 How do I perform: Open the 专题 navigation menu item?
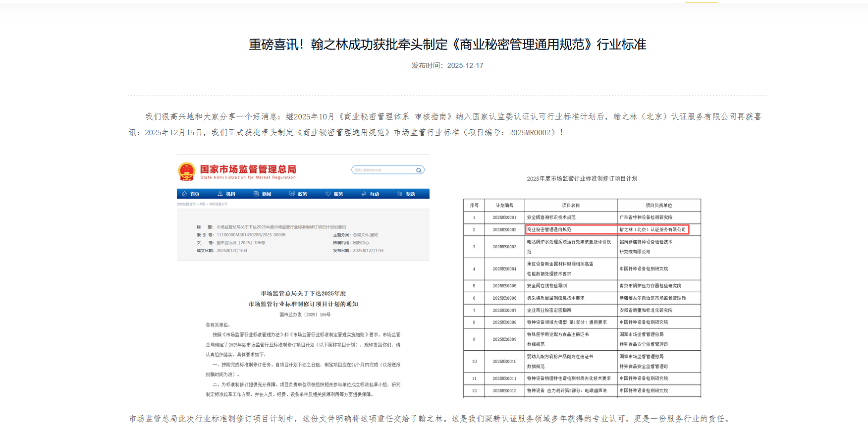pyautogui.click(x=410, y=194)
